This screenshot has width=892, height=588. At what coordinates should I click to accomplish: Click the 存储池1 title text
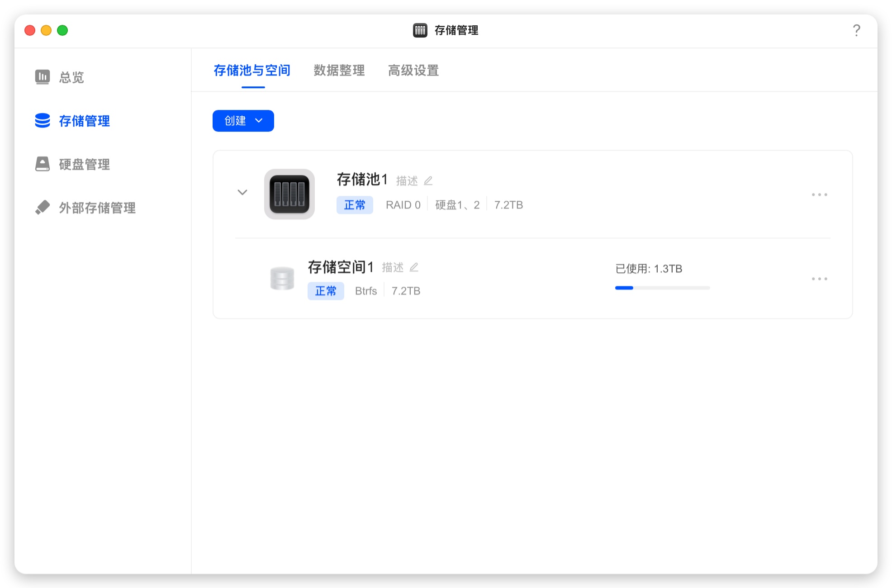[362, 180]
